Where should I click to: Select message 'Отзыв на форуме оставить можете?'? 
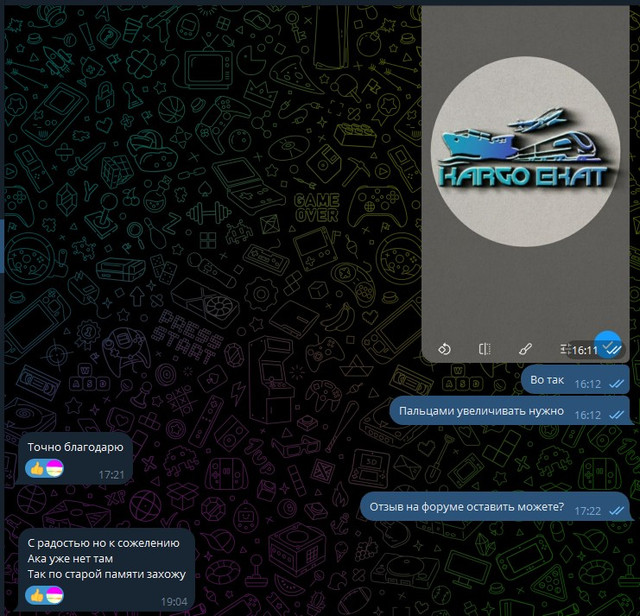point(495,507)
